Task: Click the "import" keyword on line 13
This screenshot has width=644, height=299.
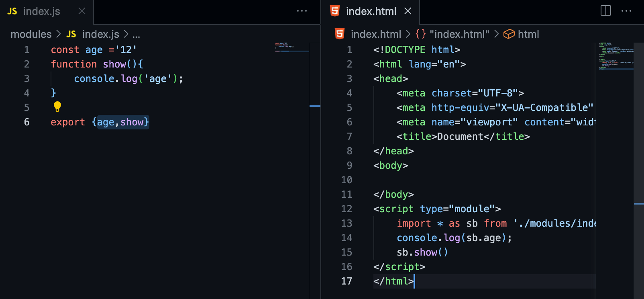Action: point(414,223)
